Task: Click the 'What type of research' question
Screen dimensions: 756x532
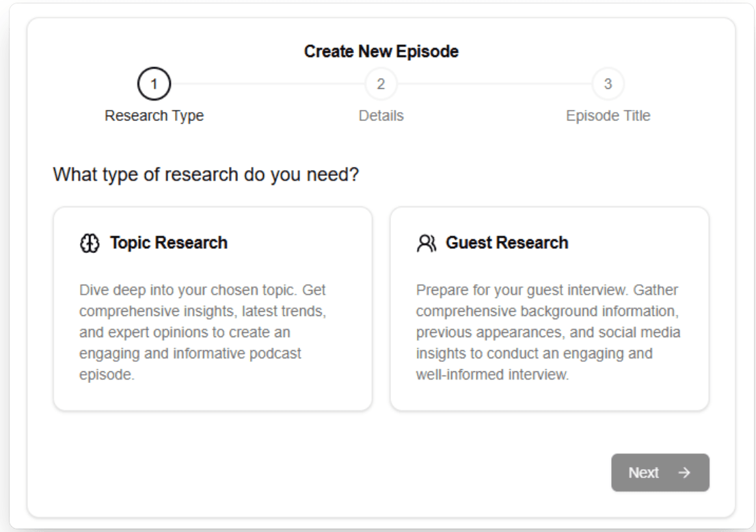Action: click(206, 175)
